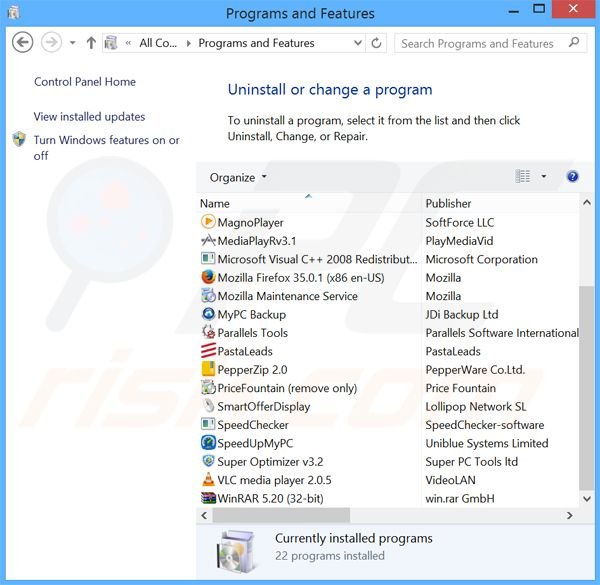Click publisher SoftForce LLC

460,223
